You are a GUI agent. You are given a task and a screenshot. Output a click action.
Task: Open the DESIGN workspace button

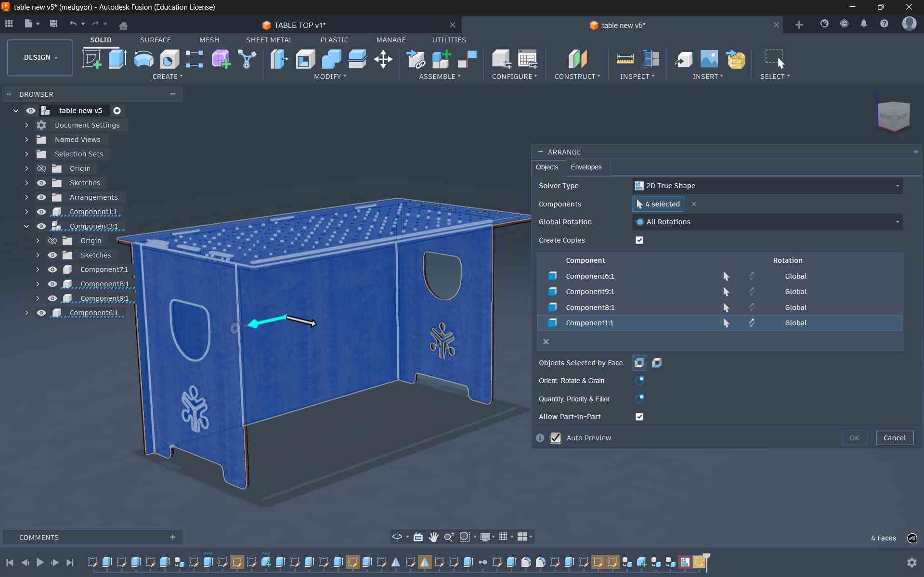pos(40,57)
